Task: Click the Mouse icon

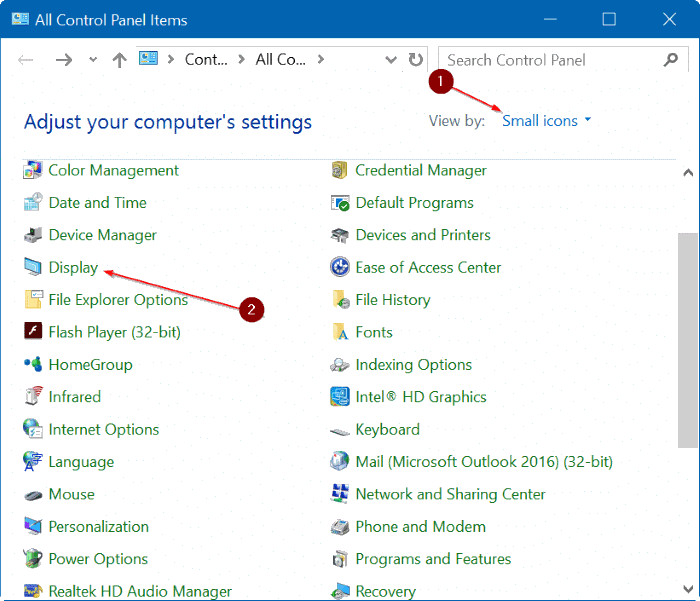Action: 33,495
